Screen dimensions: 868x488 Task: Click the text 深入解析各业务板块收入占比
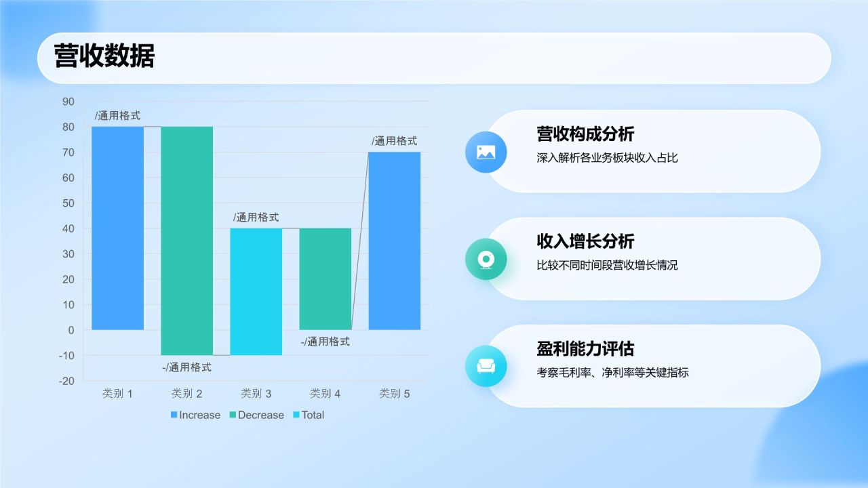point(607,158)
